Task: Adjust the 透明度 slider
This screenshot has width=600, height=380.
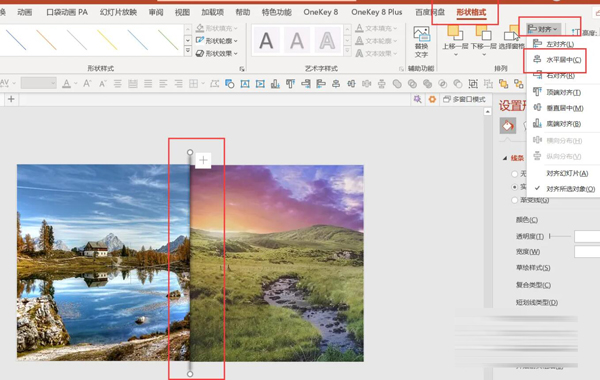Action: pos(559,236)
